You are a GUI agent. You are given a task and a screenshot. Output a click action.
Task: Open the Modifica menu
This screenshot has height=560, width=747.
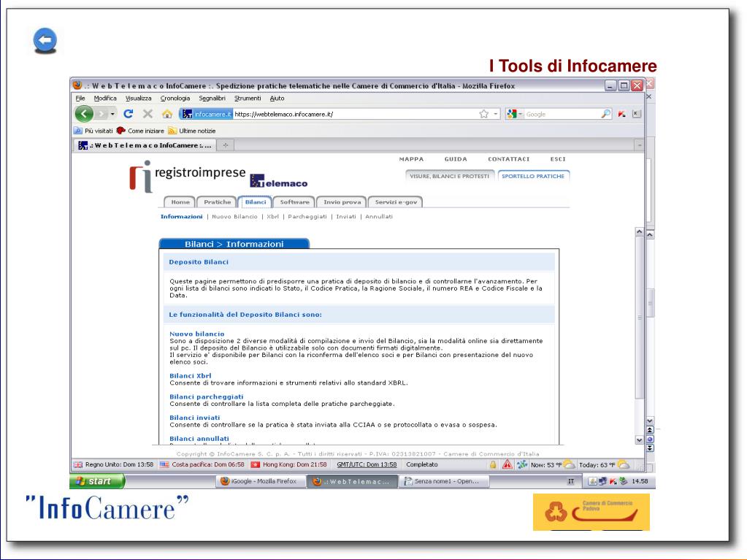tap(105, 98)
